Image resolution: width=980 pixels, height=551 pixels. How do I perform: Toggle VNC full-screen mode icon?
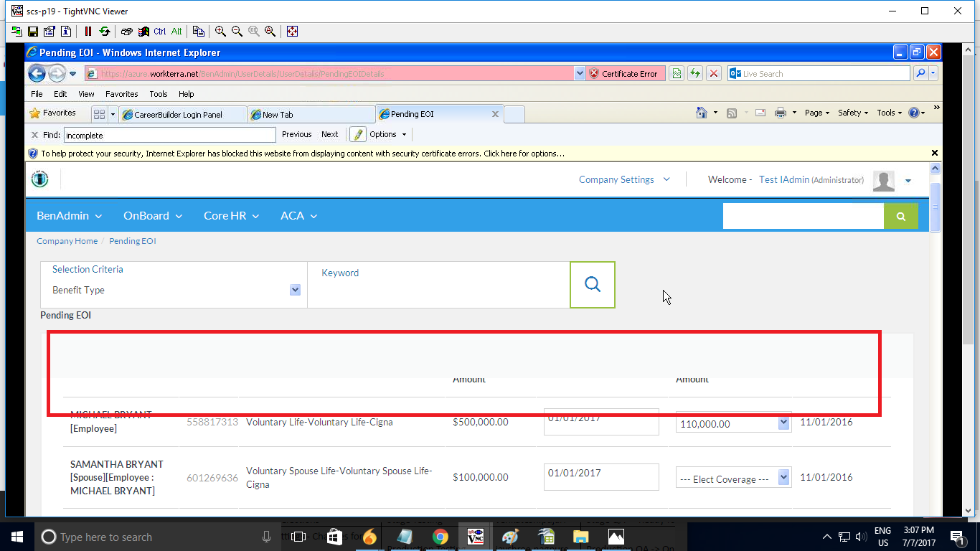pos(292,32)
